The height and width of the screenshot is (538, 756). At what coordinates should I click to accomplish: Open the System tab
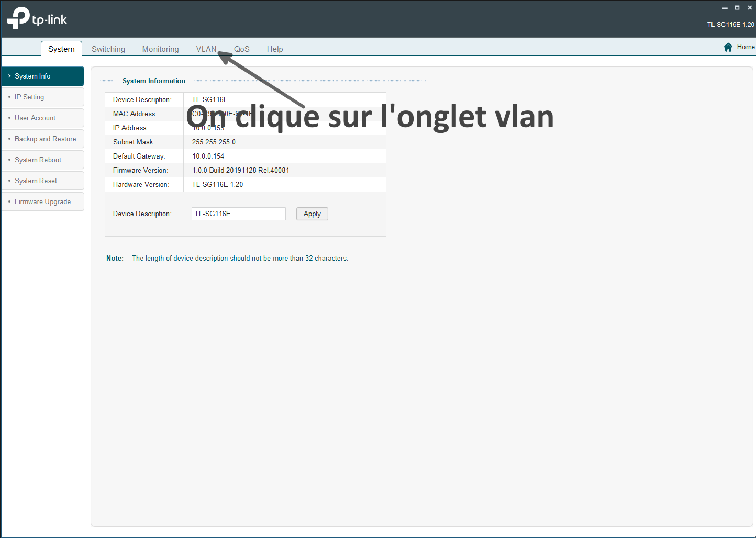click(61, 49)
